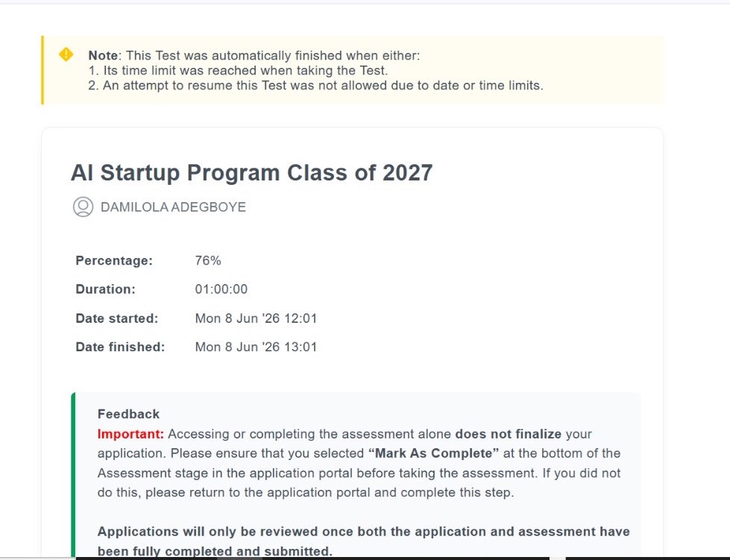
Task: Click the Percentage label
Action: tap(114, 261)
